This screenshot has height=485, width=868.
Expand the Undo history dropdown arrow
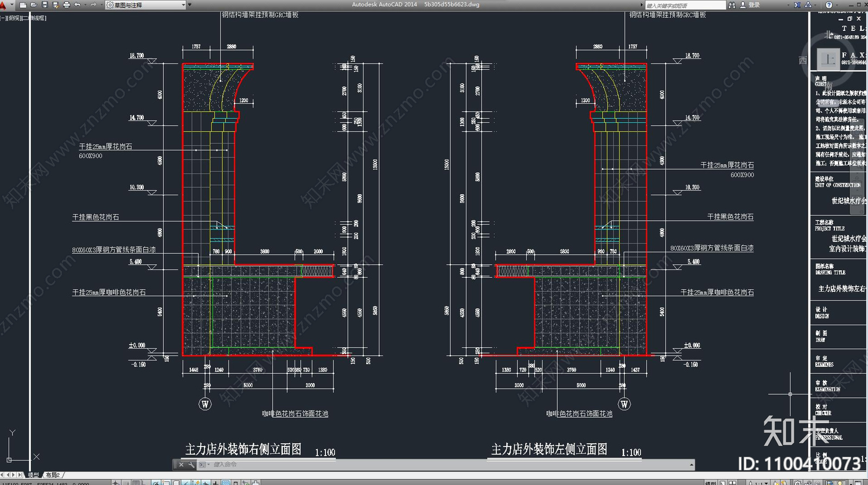pos(85,5)
